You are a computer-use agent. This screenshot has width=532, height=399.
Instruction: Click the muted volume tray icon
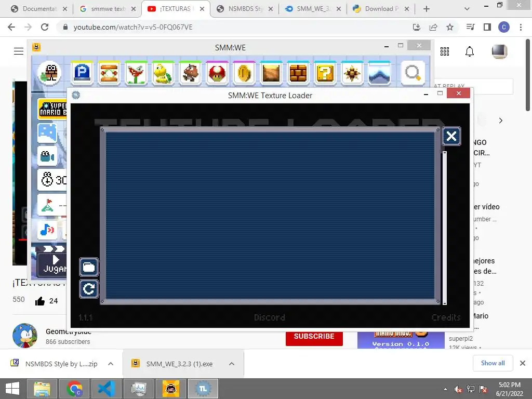pyautogui.click(x=458, y=390)
